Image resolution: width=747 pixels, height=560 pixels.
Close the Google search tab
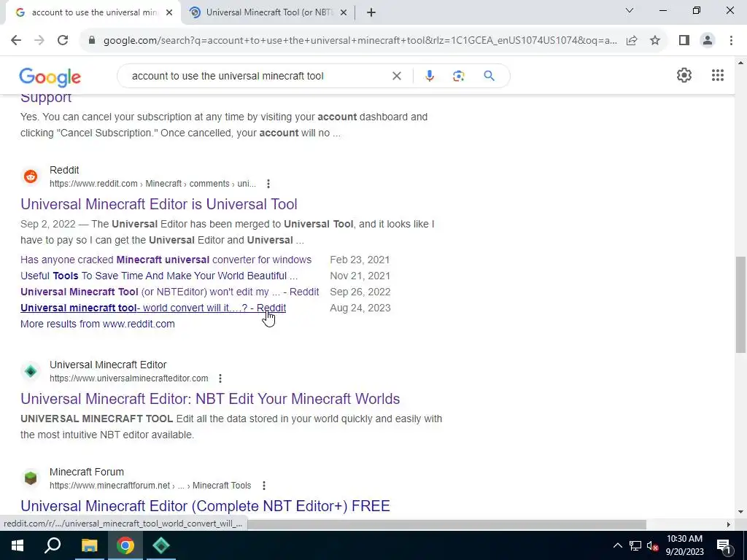pos(169,13)
